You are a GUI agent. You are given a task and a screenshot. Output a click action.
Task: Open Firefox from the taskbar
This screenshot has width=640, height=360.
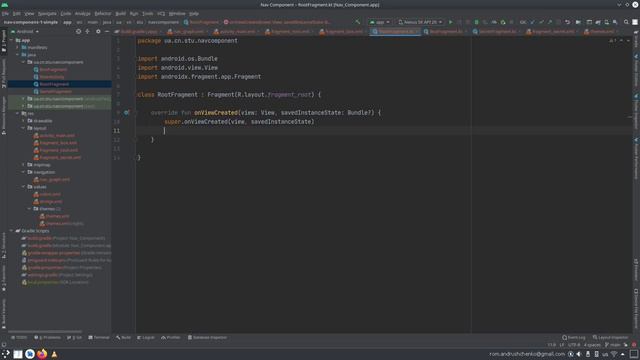pyautogui.click(x=42, y=354)
